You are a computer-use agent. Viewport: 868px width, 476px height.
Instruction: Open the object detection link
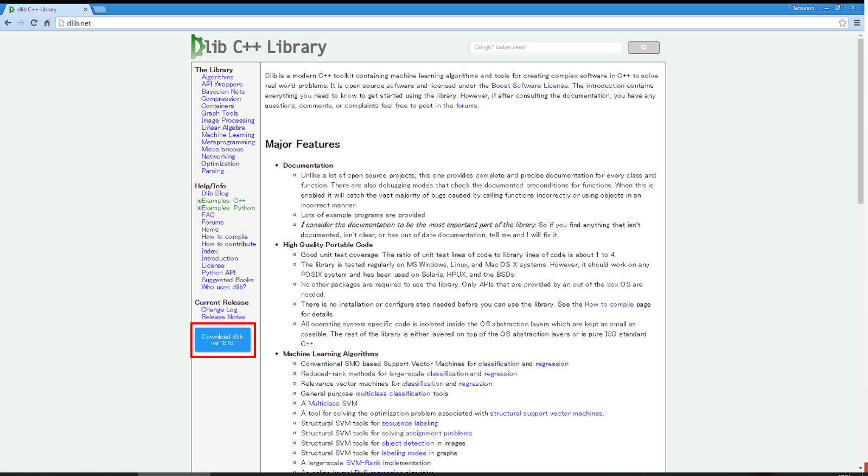point(407,443)
